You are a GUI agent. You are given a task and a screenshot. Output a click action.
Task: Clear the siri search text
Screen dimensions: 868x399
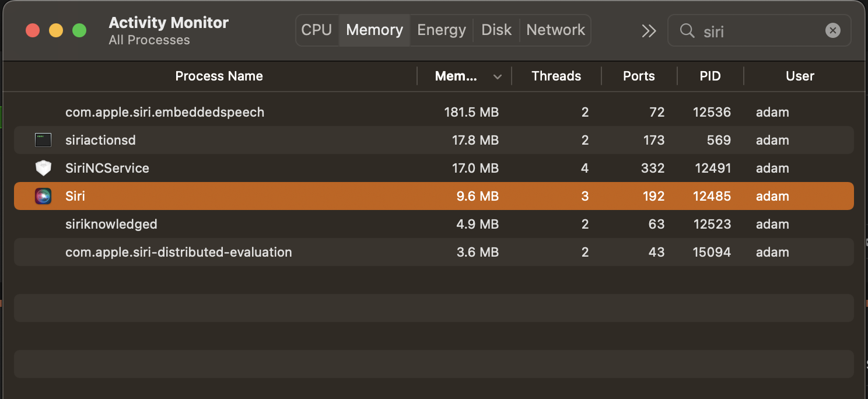pos(833,30)
